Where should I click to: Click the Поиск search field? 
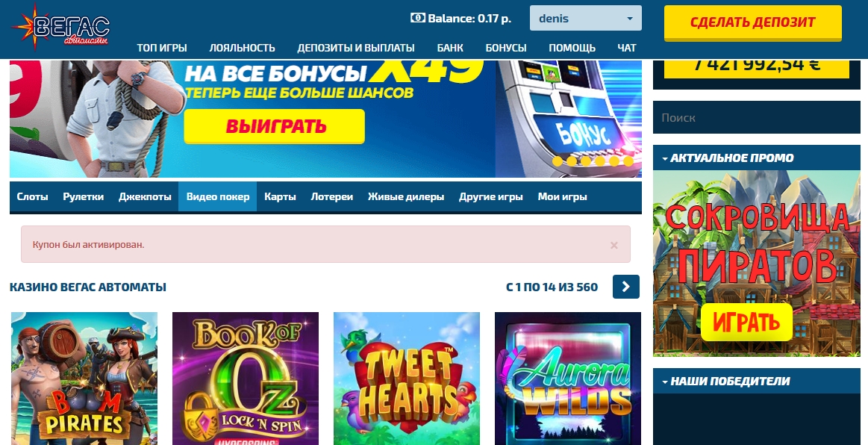[x=757, y=117]
